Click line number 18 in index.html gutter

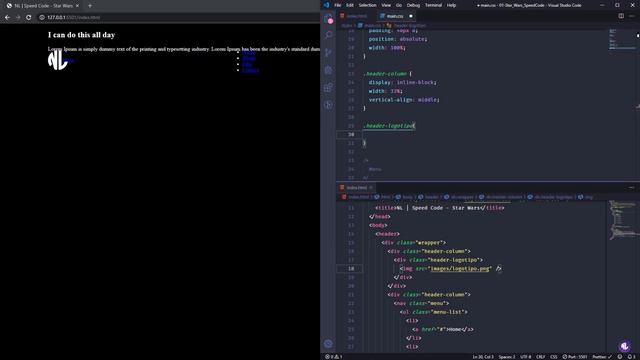tap(351, 269)
